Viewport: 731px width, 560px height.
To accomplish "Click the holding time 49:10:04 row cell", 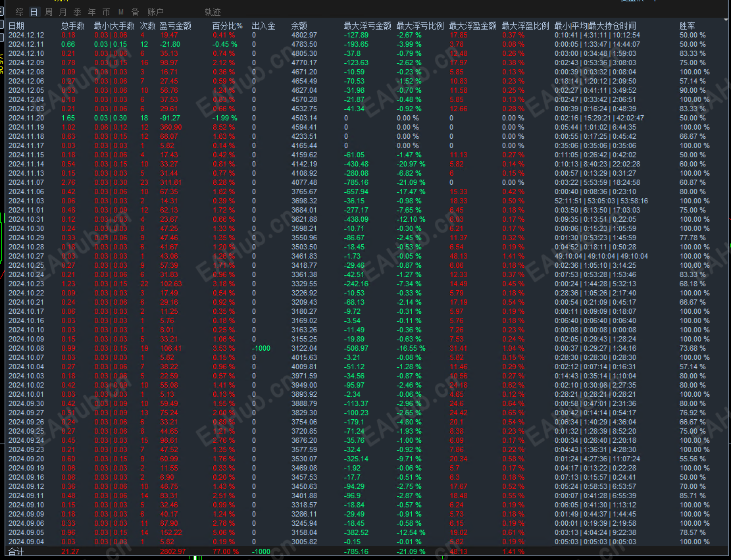I will click(x=601, y=256).
